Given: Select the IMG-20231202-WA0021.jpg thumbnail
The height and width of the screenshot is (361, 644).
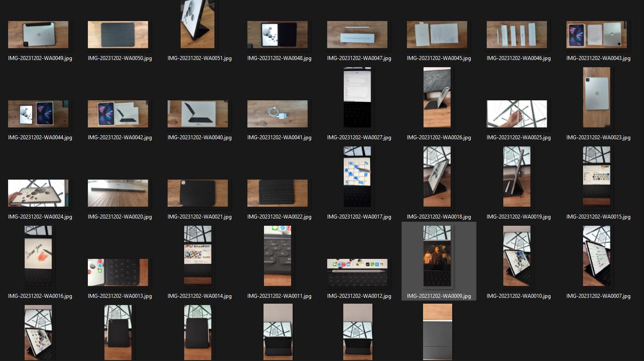Looking at the screenshot, I should tap(198, 193).
